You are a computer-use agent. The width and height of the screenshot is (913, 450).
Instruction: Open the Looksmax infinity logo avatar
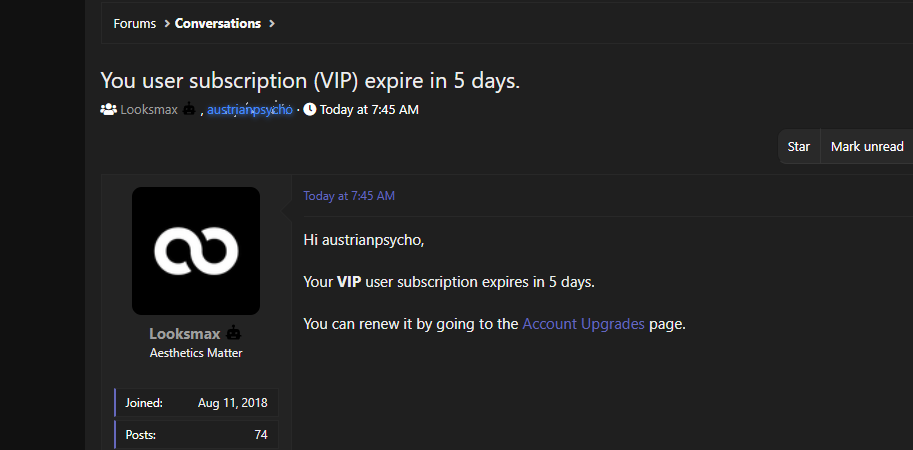pyautogui.click(x=196, y=251)
